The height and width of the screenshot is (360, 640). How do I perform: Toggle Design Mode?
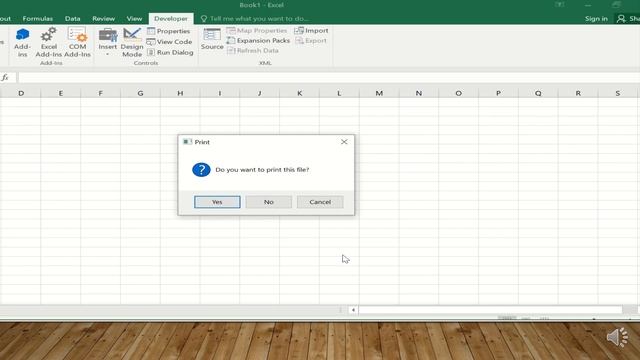pyautogui.click(x=132, y=42)
